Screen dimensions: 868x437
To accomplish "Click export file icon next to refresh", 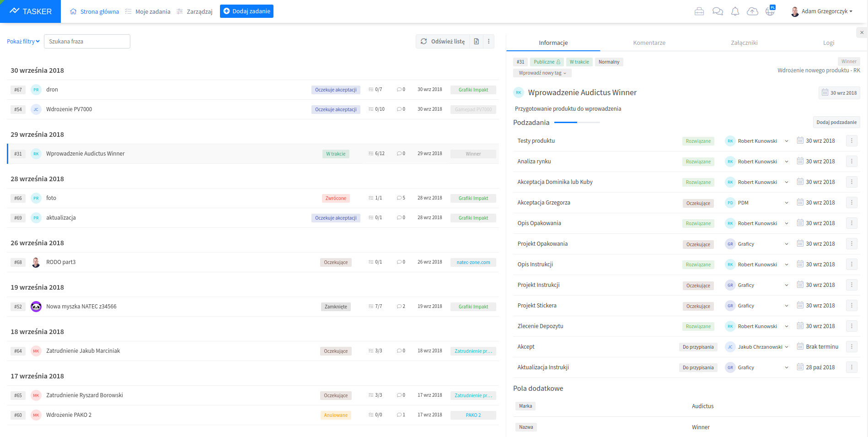I will click(x=476, y=42).
